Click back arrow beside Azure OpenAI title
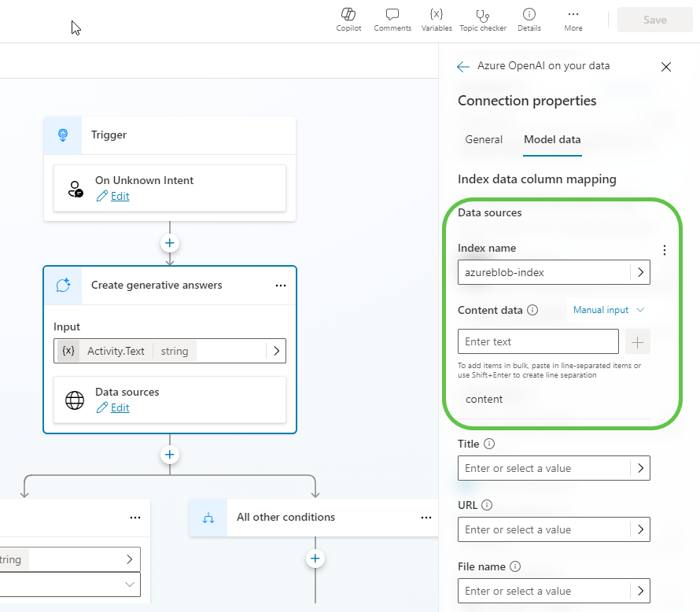 pos(463,67)
